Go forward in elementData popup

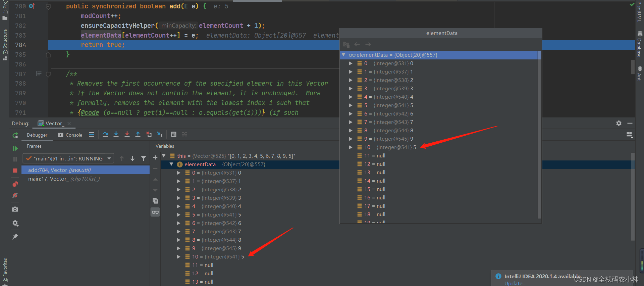click(x=368, y=44)
